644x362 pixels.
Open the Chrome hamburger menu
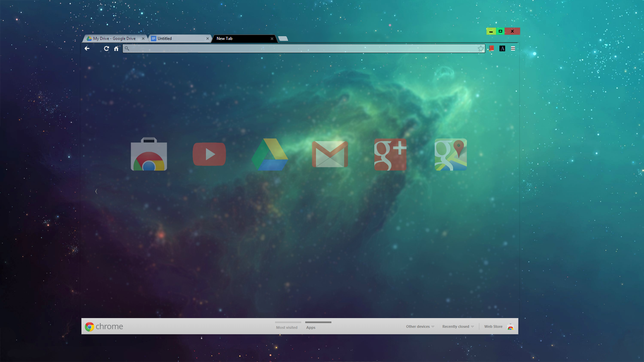pyautogui.click(x=513, y=49)
